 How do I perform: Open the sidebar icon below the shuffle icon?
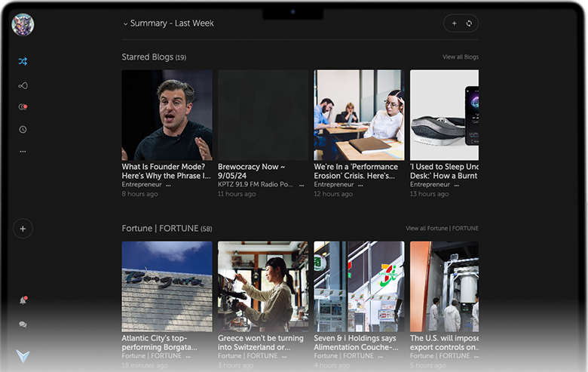pos(23,85)
